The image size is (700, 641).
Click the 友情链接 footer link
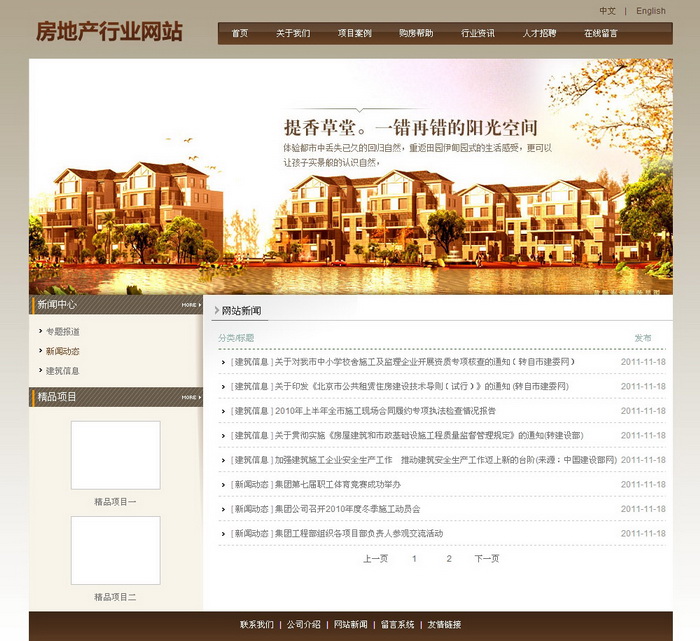click(x=444, y=625)
